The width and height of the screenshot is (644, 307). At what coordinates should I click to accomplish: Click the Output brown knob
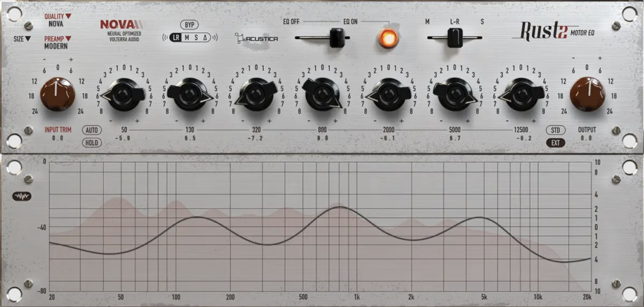click(587, 94)
